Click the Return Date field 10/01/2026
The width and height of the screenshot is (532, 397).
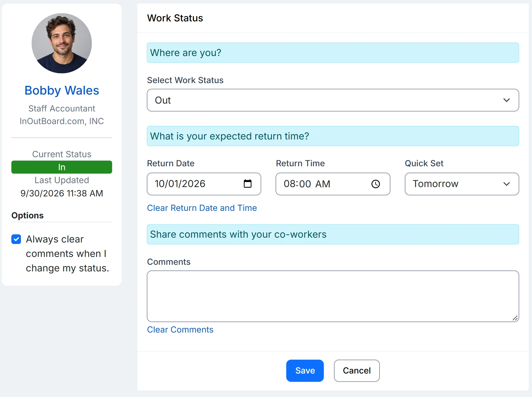[204, 184]
